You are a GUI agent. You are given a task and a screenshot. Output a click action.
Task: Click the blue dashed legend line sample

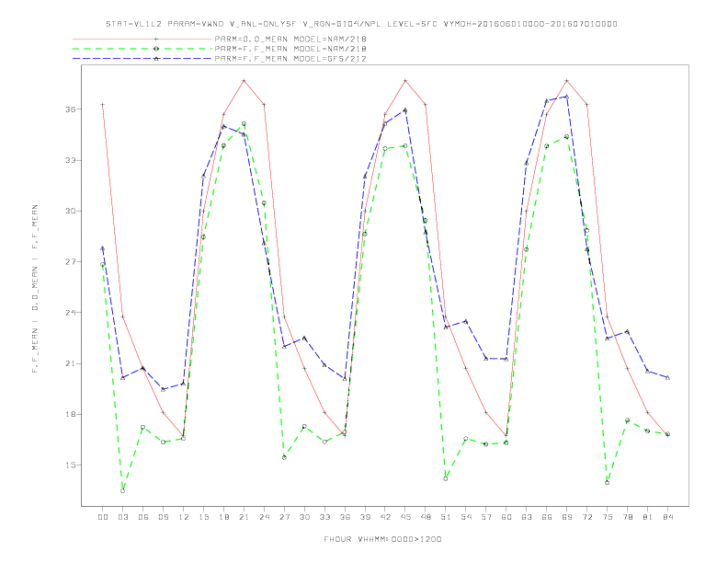(142, 59)
